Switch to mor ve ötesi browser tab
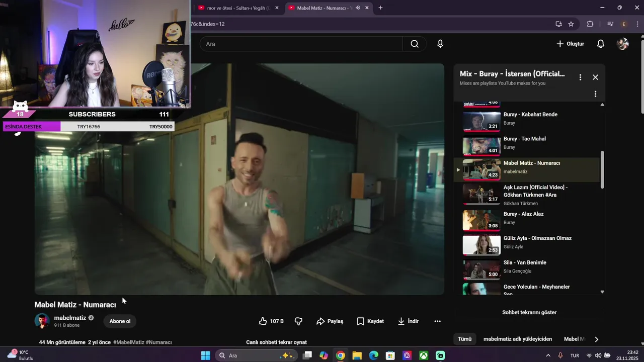This screenshot has height=362, width=644. point(239,8)
